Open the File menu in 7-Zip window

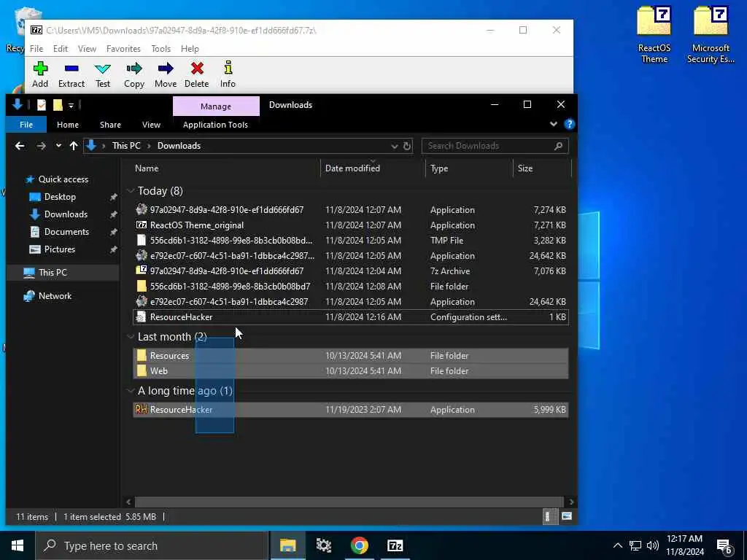[x=36, y=49]
